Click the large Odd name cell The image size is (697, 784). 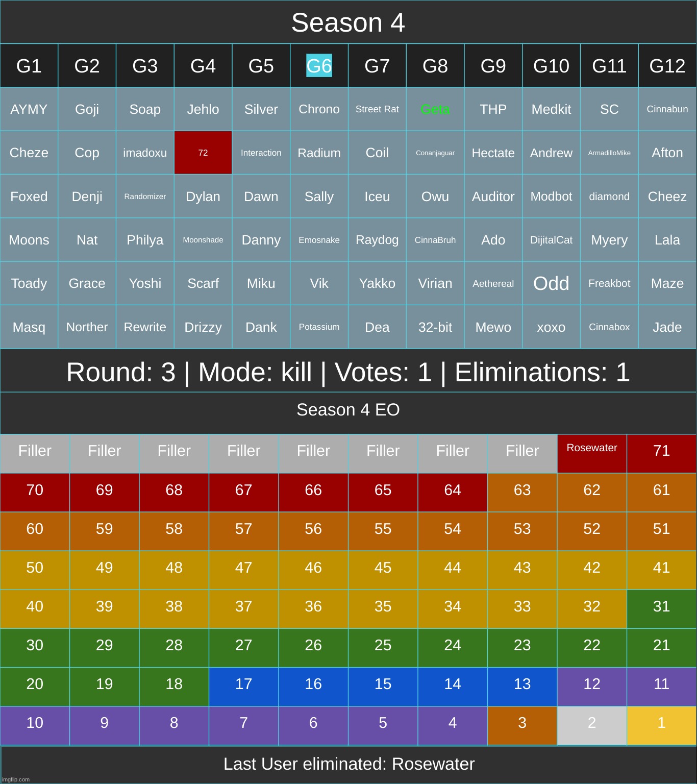coord(551,283)
